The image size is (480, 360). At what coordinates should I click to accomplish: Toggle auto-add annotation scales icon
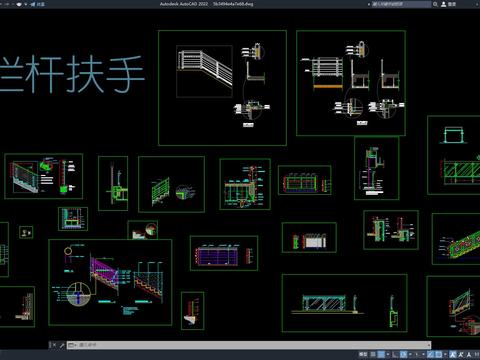pos(461,354)
